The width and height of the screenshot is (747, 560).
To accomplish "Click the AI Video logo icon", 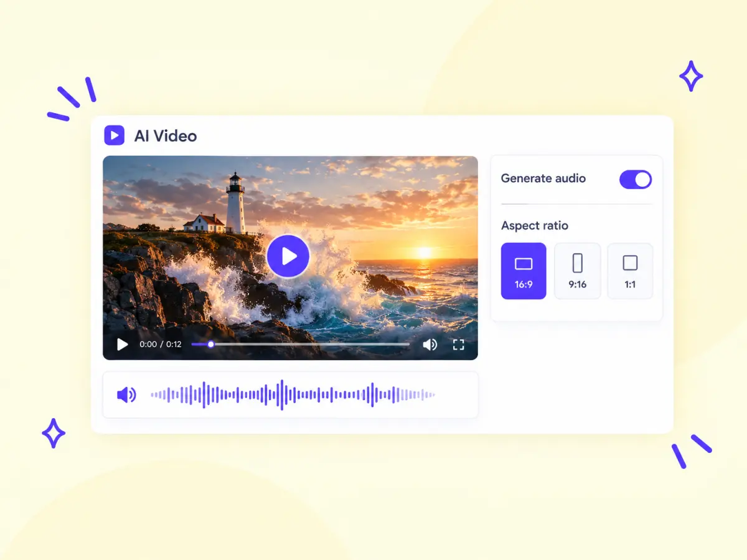I will coord(114,135).
